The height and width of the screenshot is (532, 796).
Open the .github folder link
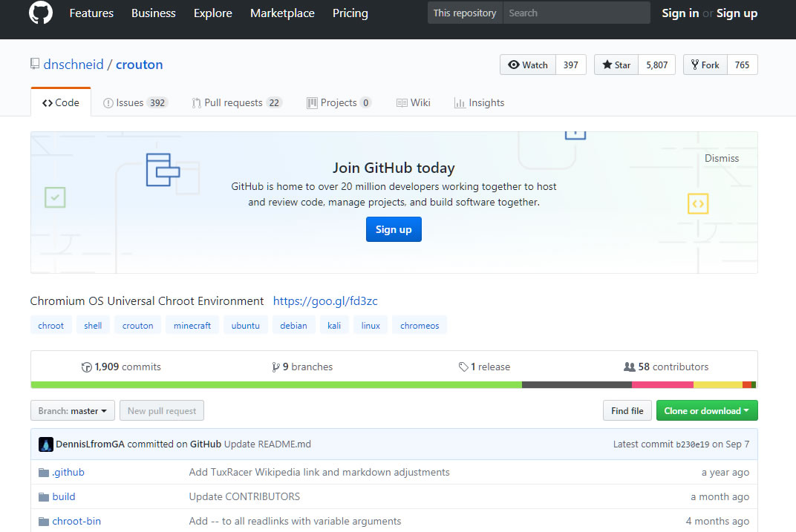pos(68,472)
